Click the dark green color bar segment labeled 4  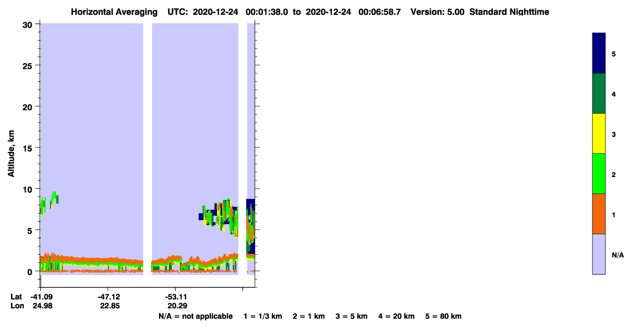(598, 94)
